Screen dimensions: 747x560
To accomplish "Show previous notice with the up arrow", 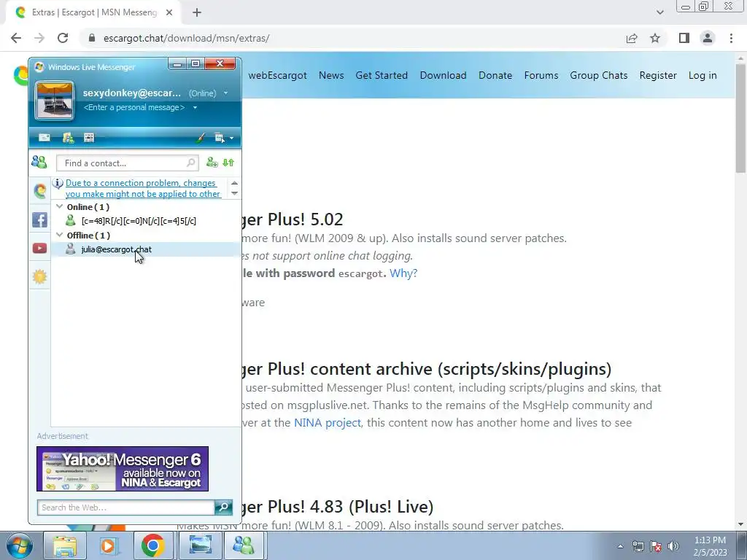I will point(234,183).
